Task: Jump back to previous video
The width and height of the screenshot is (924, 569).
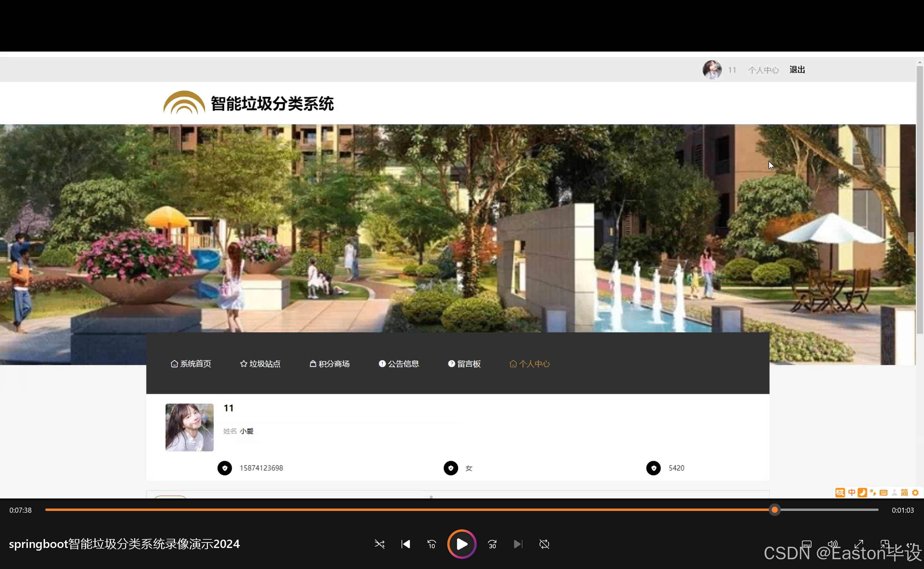Action: point(405,544)
